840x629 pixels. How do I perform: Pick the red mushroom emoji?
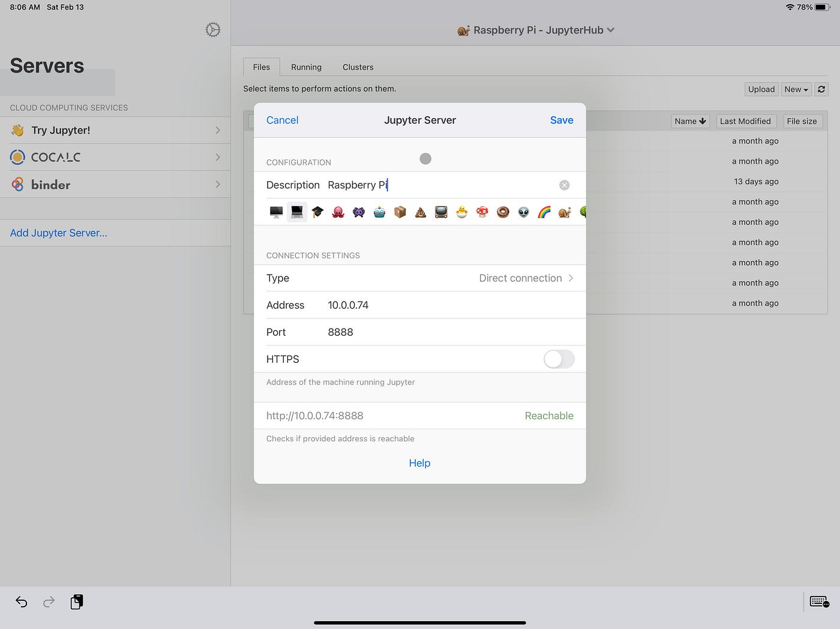(x=482, y=212)
